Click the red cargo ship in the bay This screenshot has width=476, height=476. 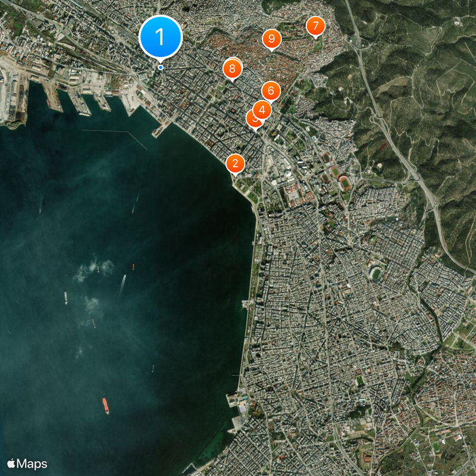[x=106, y=403]
